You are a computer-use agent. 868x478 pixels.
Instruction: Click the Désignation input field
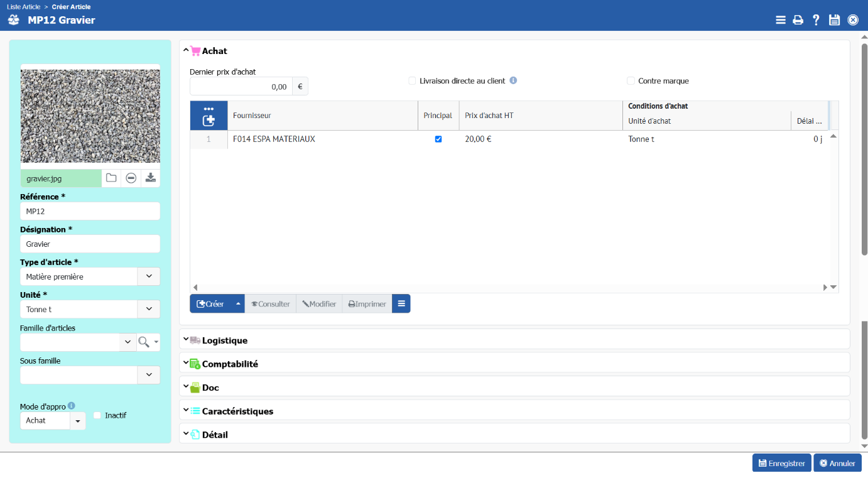coord(90,244)
